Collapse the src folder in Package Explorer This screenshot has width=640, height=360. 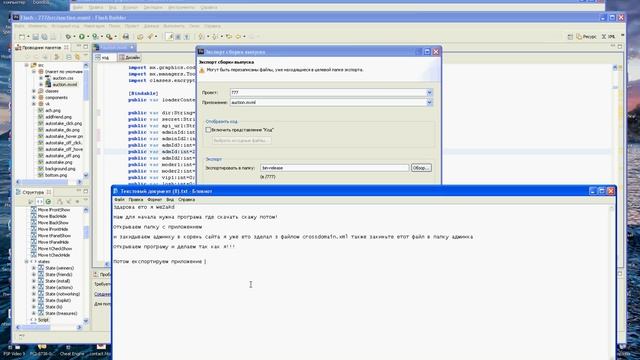(27, 65)
